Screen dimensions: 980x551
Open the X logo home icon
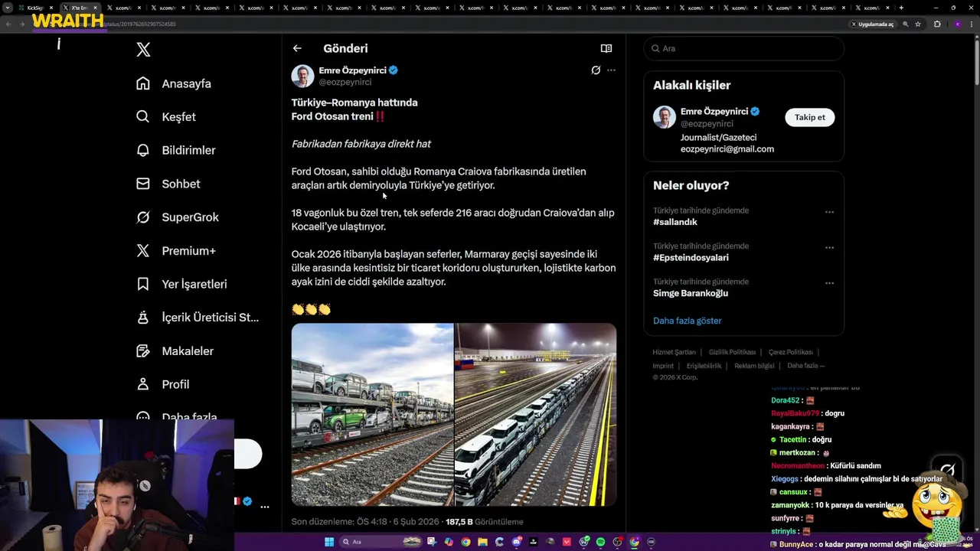(x=143, y=50)
